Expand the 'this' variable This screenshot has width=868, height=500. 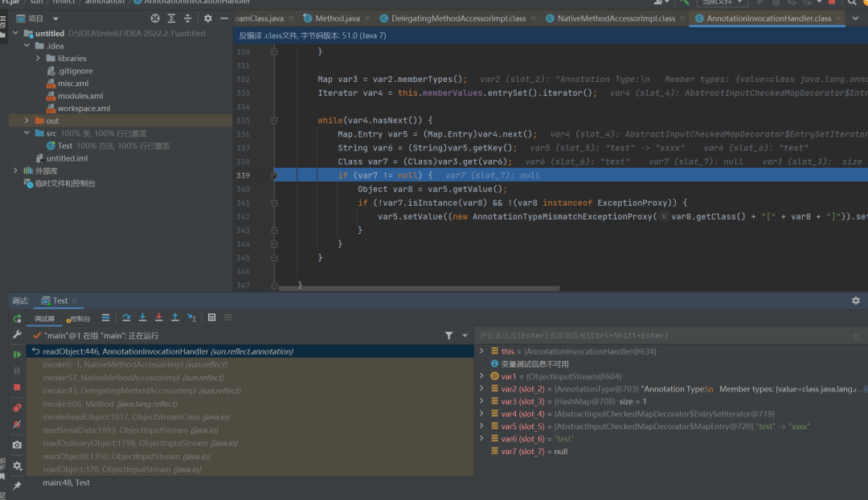pyautogui.click(x=481, y=351)
